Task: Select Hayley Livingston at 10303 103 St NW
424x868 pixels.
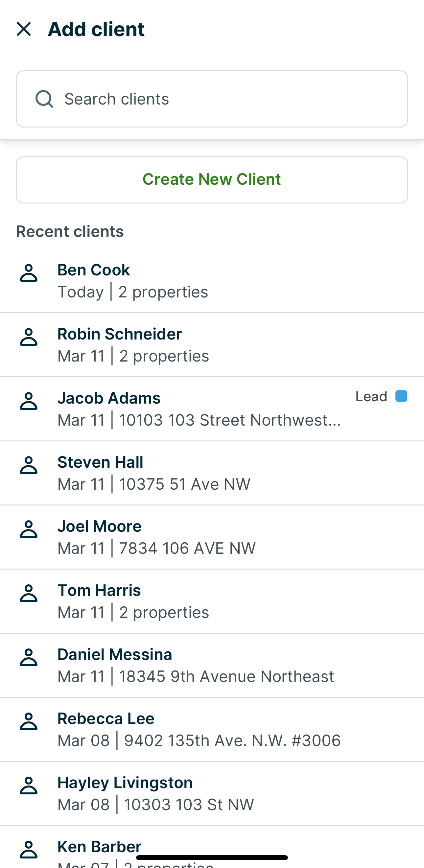Action: (202, 793)
